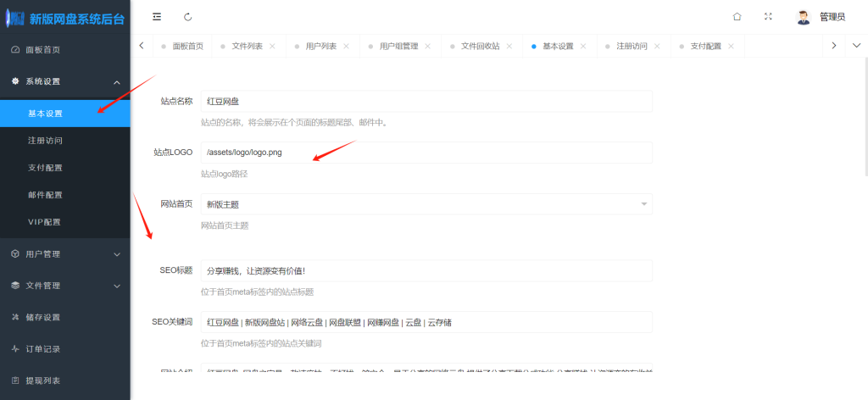Open the 网站首页 theme dropdown
Image resolution: width=868 pixels, height=400 pixels.
point(426,204)
